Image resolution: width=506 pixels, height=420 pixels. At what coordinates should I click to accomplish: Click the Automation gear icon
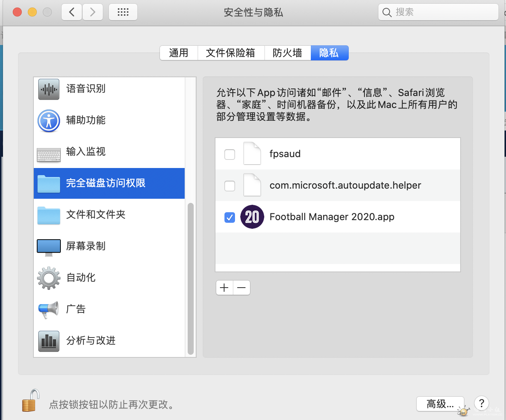pos(49,278)
